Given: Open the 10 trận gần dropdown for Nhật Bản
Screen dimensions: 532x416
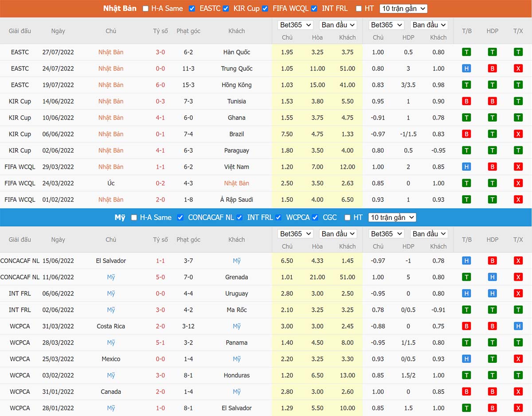Looking at the screenshot, I should click(x=403, y=8).
